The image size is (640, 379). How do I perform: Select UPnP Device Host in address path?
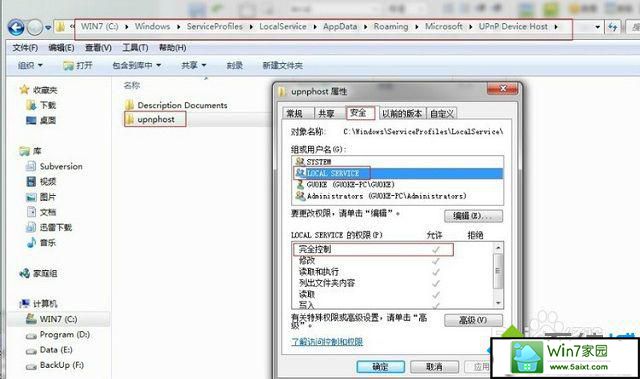coord(513,27)
